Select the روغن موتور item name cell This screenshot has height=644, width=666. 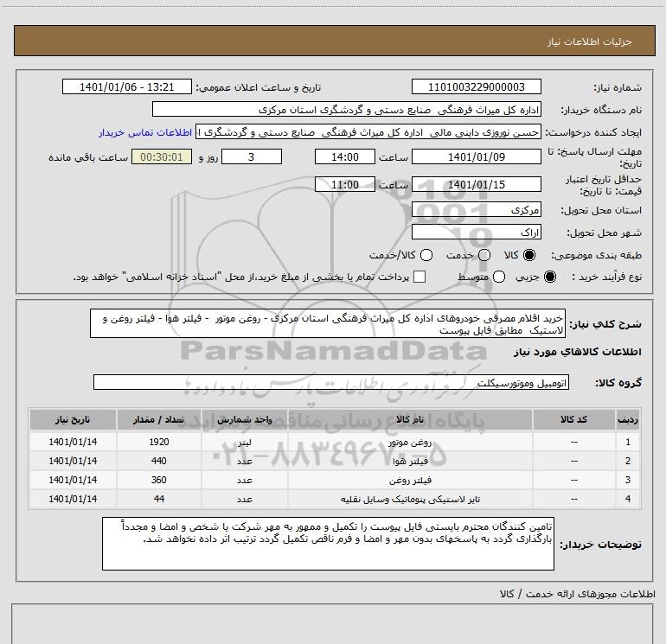pos(410,442)
